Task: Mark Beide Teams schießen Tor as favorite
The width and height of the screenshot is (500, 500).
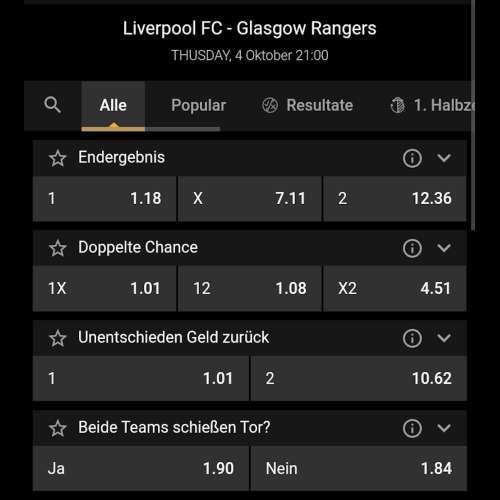Action: tap(58, 428)
